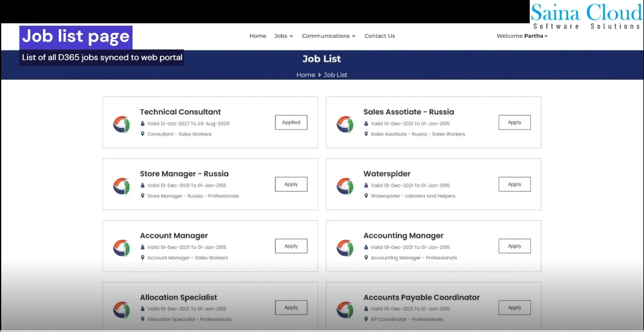Apply for Accounts Payable Coordinator job
The width and height of the screenshot is (644, 332).
click(x=514, y=308)
